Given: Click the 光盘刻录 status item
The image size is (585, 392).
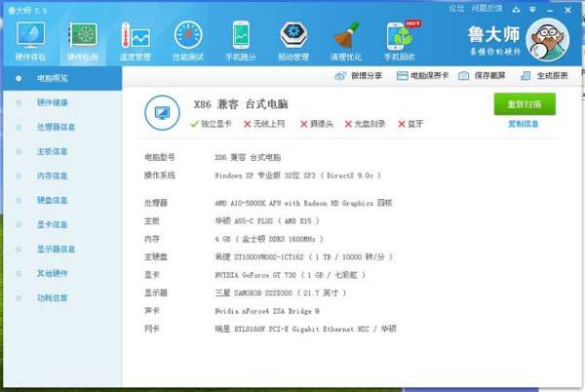Looking at the screenshot, I should (365, 124).
